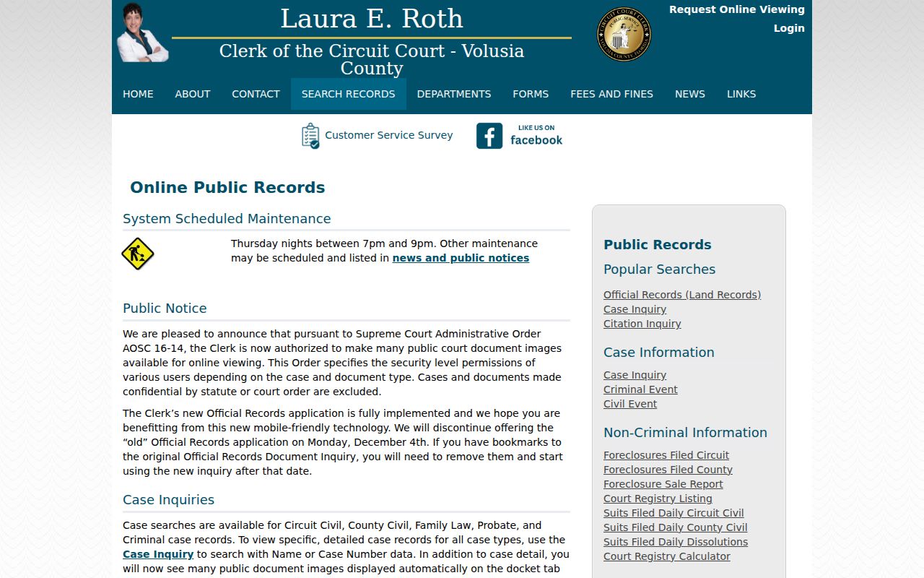Open the LINKS navigation item
Screen dimensions: 924x578
point(741,94)
